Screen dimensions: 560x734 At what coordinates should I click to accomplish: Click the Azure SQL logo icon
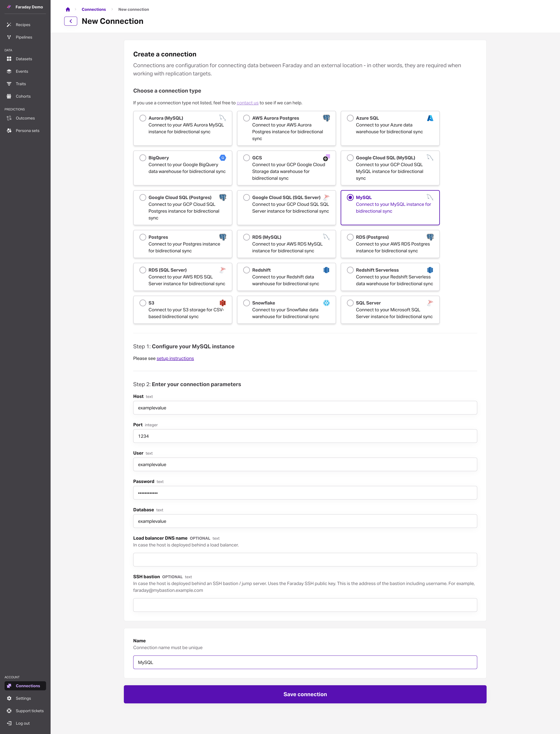tap(430, 118)
